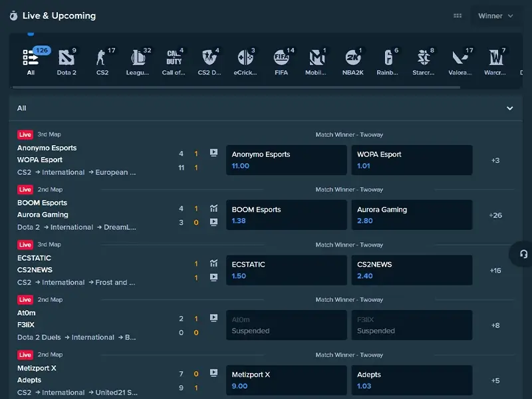Click the 126 count badge on All

pyautogui.click(x=42, y=51)
